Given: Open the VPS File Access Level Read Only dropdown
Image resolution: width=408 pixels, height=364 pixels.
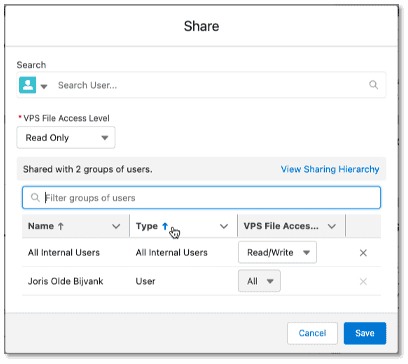Looking at the screenshot, I should point(66,138).
